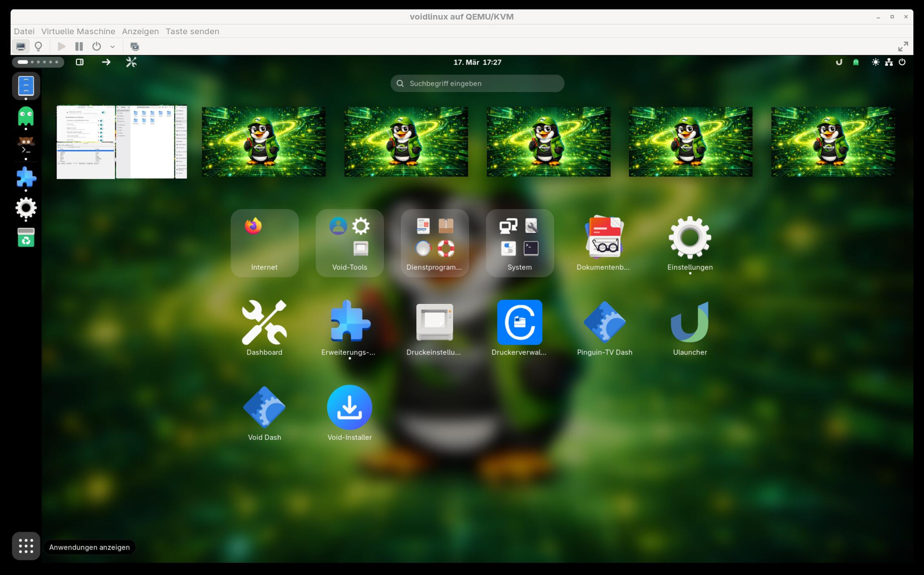Click the Anwendungen anzeigen grid button
The image size is (924, 575).
click(x=26, y=546)
